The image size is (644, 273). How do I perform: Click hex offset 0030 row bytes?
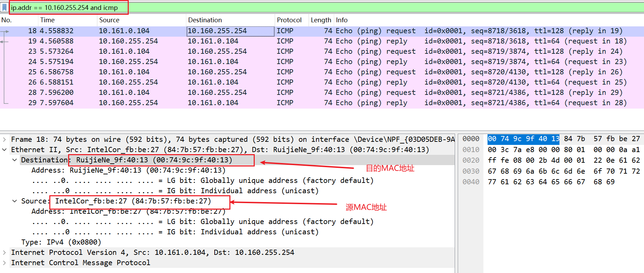pos(564,171)
